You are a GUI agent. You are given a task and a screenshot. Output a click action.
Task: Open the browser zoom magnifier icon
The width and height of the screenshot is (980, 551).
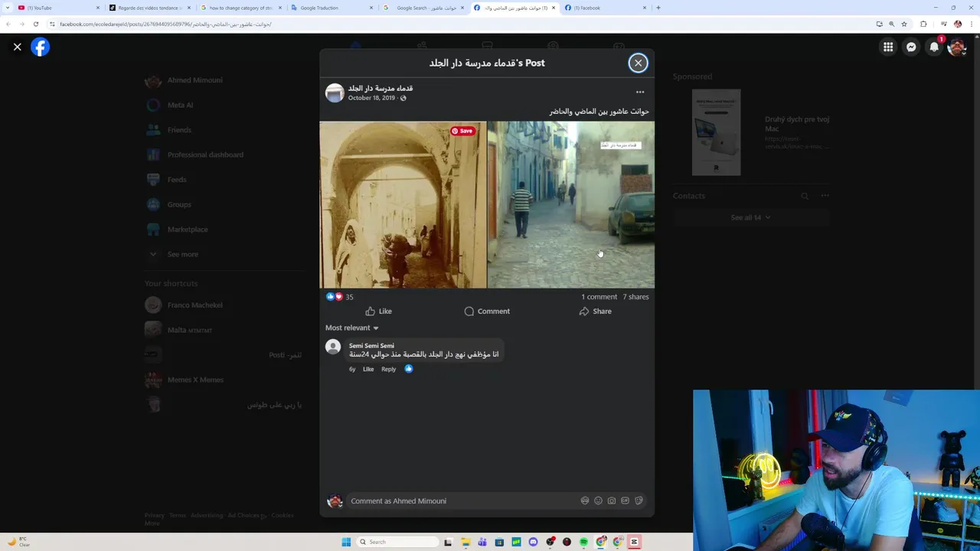click(892, 24)
